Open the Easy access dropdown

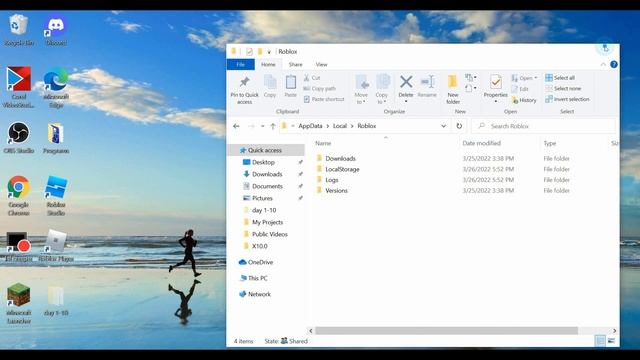tap(471, 88)
